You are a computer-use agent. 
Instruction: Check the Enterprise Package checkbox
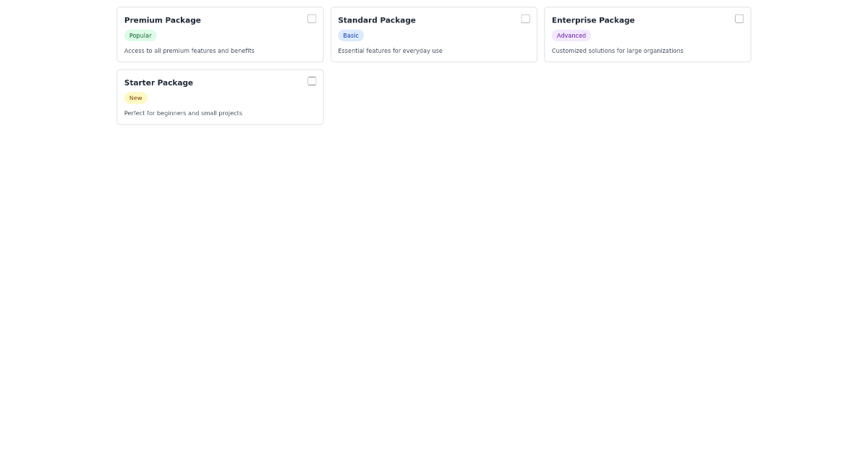[x=739, y=19]
